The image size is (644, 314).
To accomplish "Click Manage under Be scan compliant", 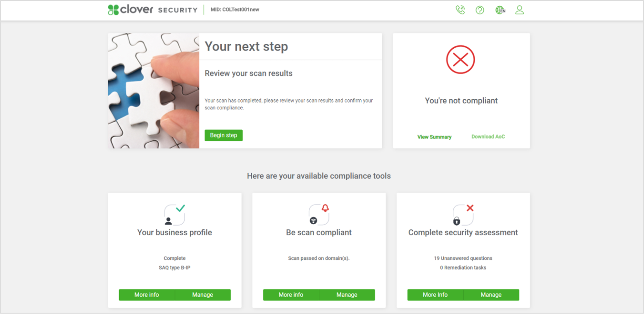I will 347,295.
